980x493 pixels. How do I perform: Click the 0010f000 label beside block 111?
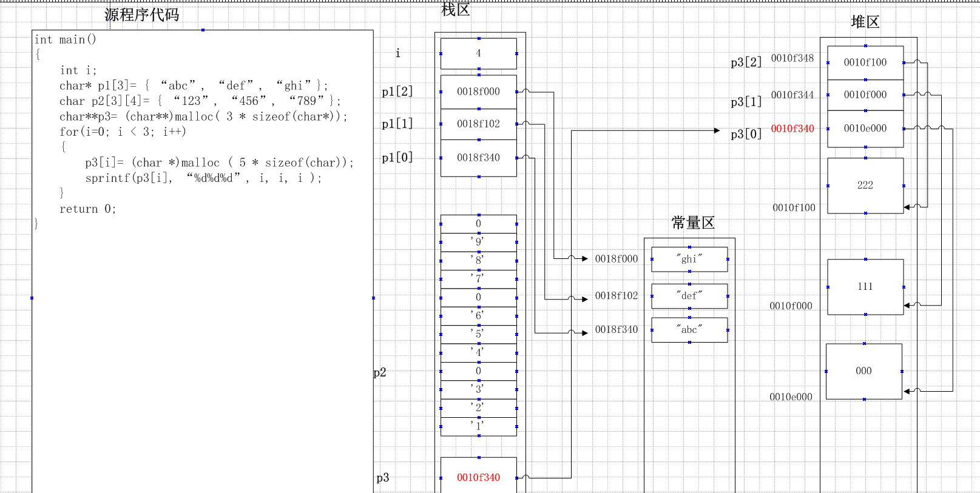tap(791, 306)
